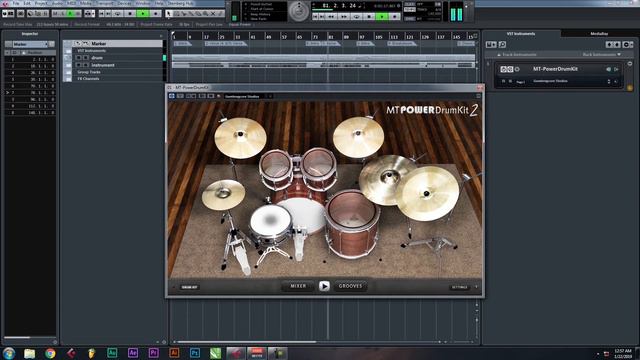
Task: Open the Marker dropdown in Inspector
Action: tap(30, 44)
